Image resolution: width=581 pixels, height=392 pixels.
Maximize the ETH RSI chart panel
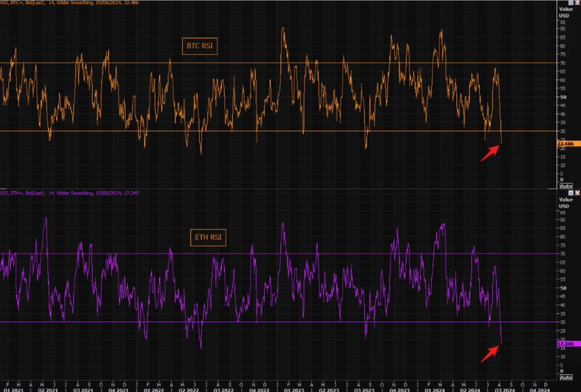click(x=570, y=193)
